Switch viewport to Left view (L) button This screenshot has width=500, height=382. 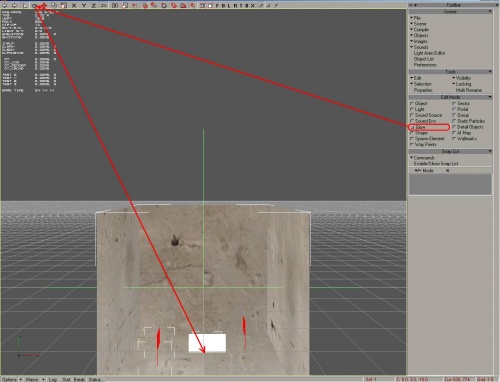click(229, 5)
